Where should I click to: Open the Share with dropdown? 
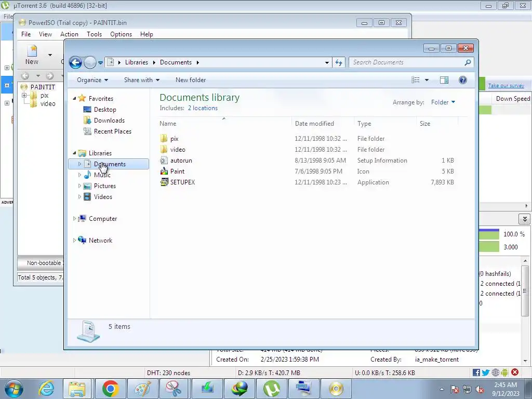(141, 80)
